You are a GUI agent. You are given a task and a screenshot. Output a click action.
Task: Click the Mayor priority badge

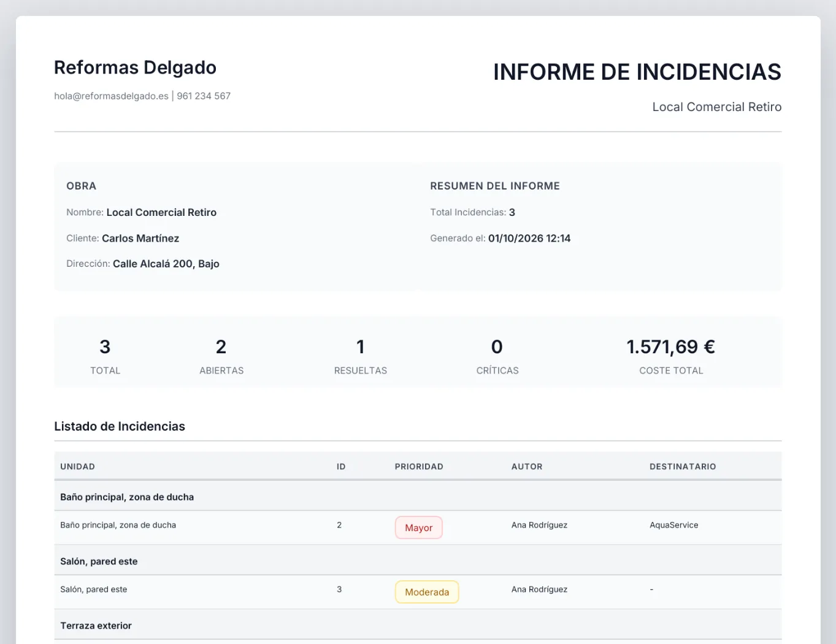(x=419, y=527)
